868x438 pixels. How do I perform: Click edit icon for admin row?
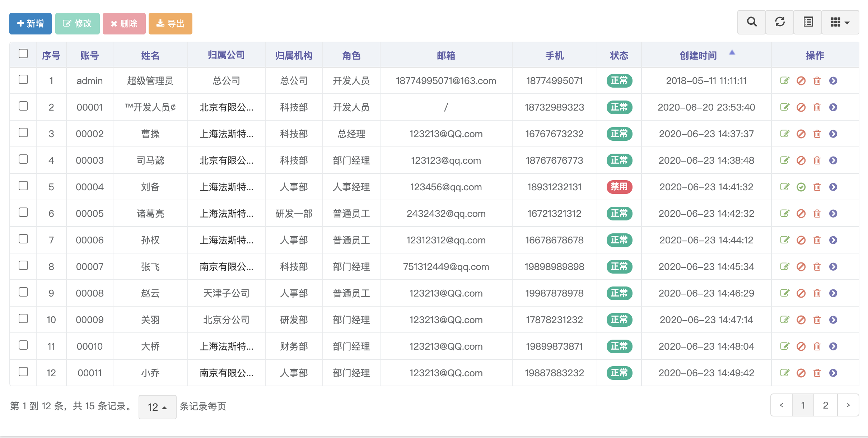[x=785, y=81]
